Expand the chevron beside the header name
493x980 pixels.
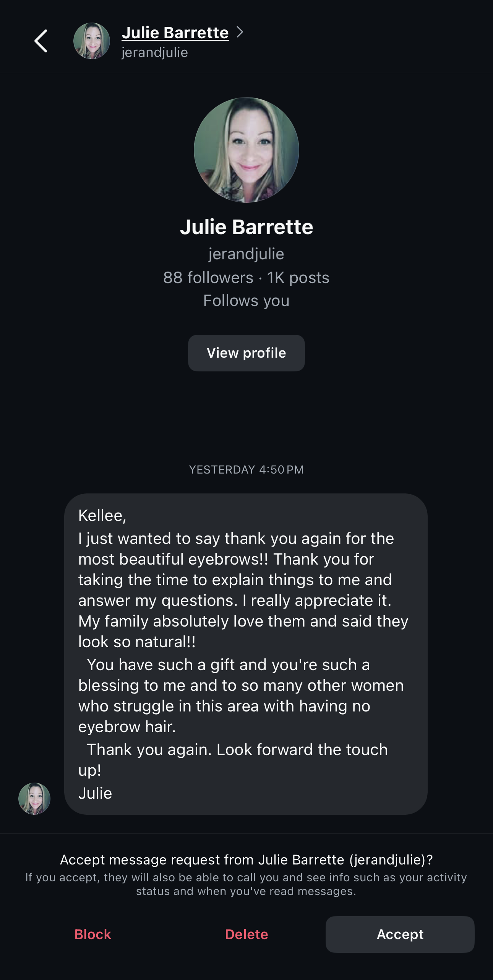click(x=240, y=32)
